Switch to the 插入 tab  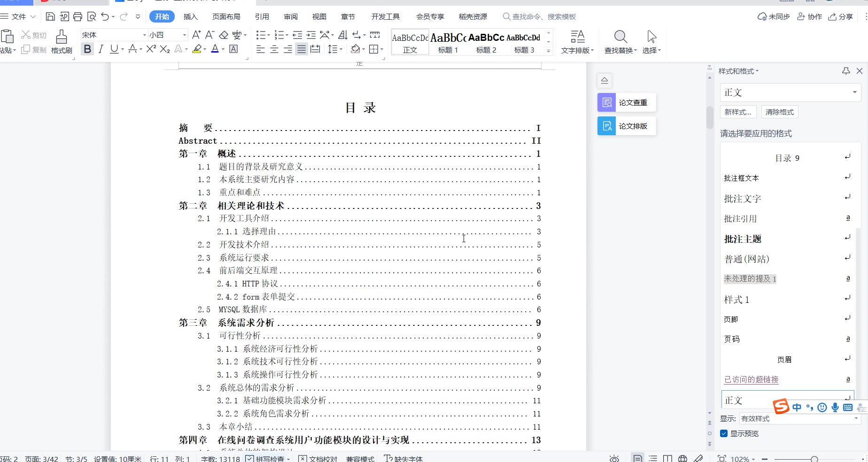(190, 17)
